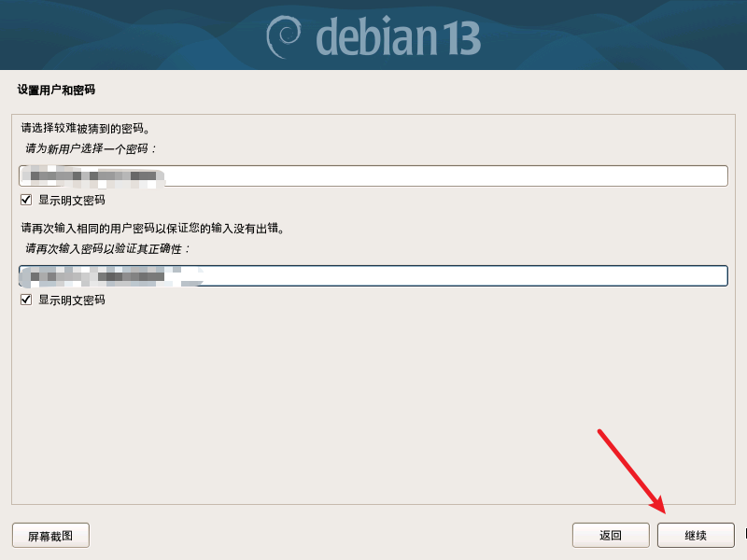
Task: Click 显示明文密码 label under first password field
Action: click(72, 200)
